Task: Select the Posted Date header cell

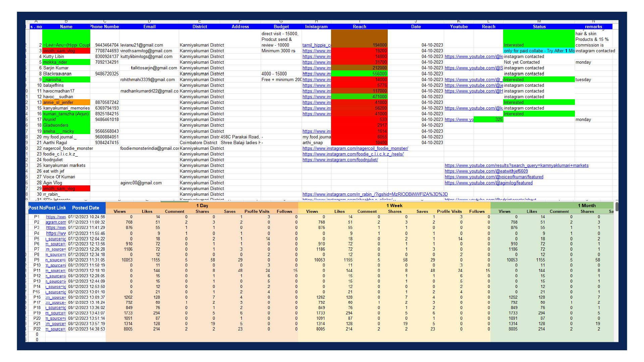Action: [86, 208]
